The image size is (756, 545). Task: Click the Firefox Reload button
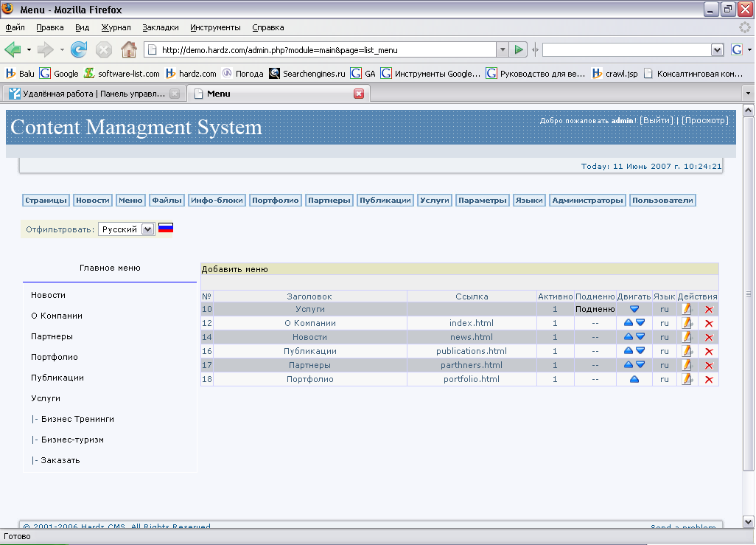(79, 49)
